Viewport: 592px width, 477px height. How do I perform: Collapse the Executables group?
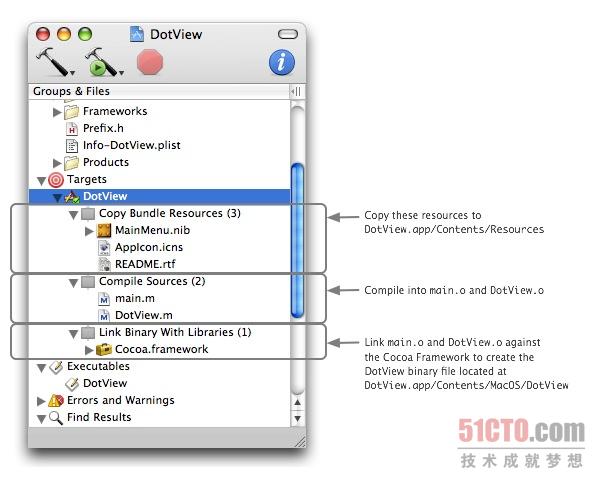[42, 368]
